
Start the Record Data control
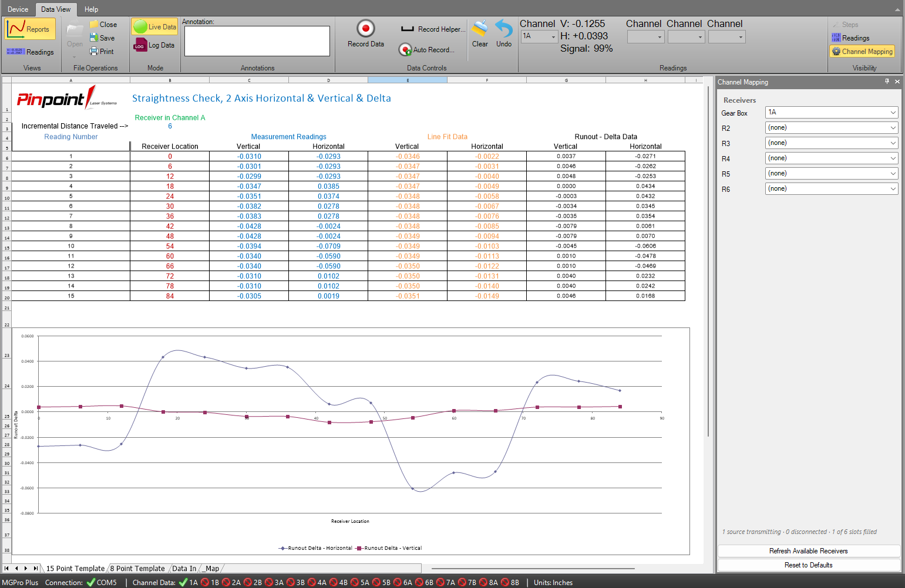[x=365, y=34]
